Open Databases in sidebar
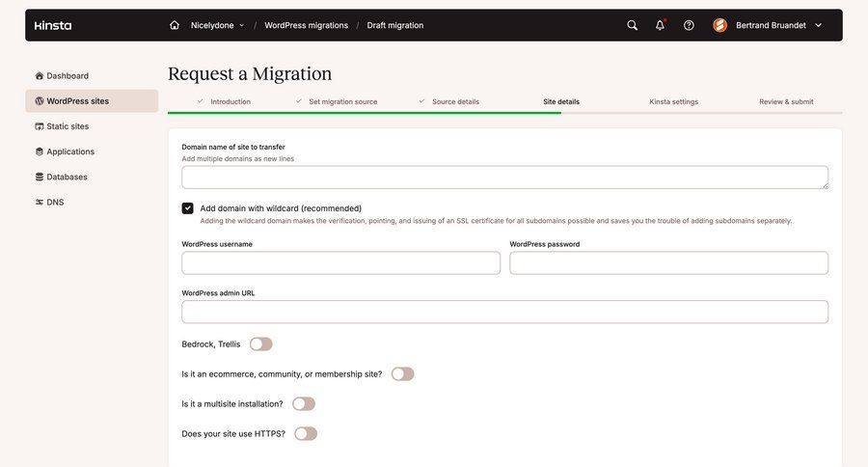Viewport: 868px width, 467px height. tap(67, 177)
